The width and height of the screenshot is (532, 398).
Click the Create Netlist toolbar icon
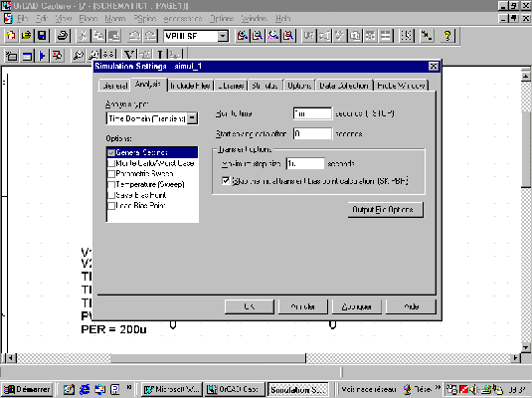point(356,36)
